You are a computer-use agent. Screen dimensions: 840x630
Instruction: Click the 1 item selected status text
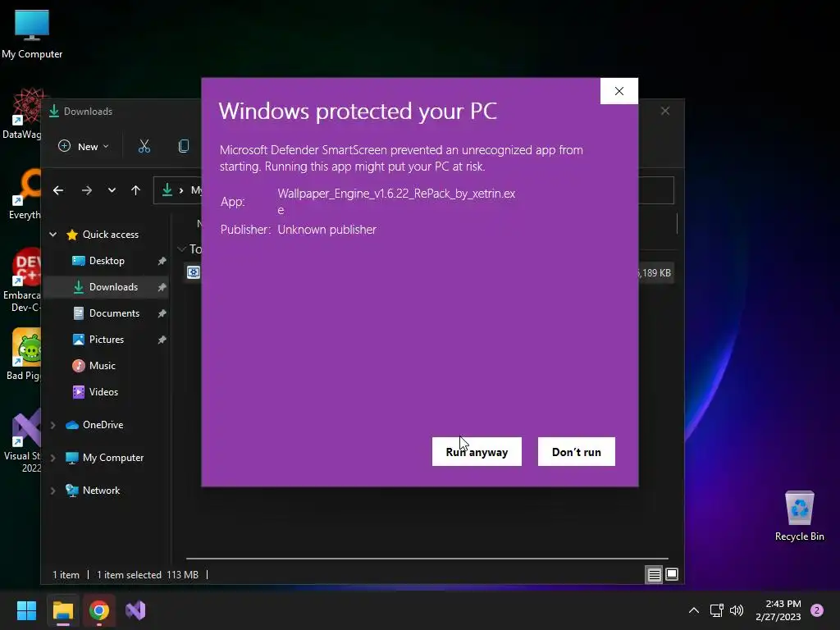tap(129, 574)
